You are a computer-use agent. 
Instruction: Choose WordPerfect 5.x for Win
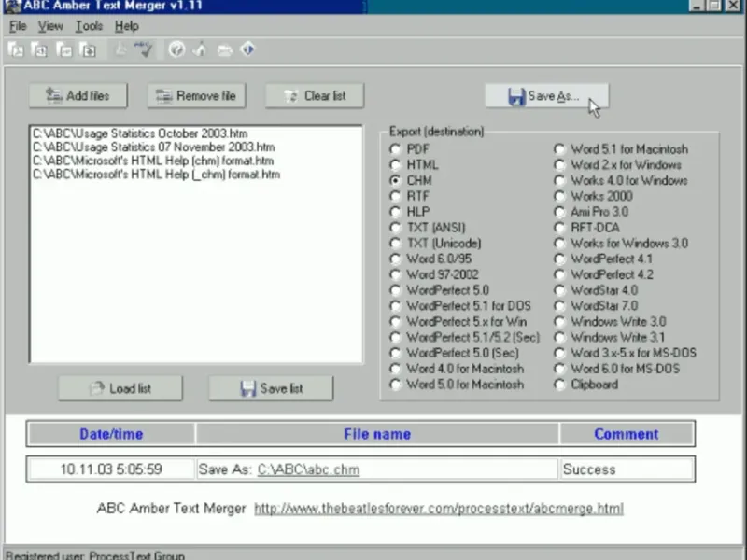[x=458, y=322]
